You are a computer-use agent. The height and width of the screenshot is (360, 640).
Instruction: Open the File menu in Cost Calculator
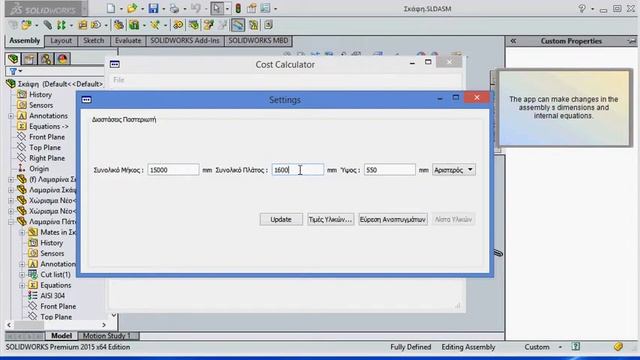point(119,80)
